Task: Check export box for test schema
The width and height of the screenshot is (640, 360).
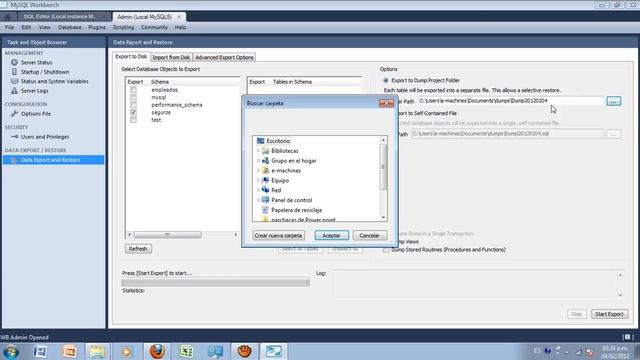Action: 133,120
